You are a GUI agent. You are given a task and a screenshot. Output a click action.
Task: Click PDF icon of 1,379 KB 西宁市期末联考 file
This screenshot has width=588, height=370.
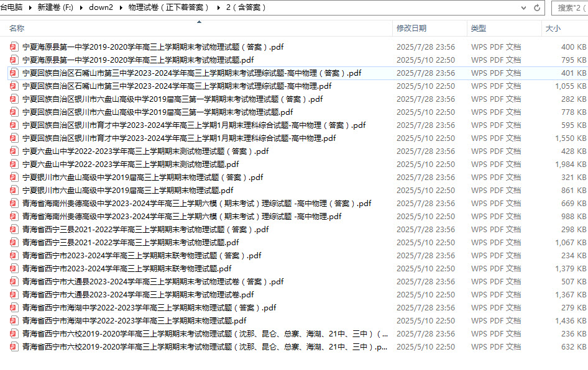coord(14,269)
